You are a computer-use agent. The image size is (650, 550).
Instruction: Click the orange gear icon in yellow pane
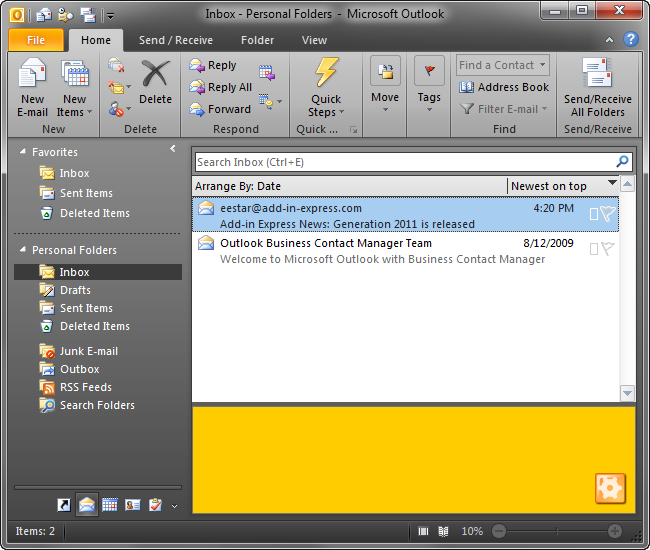click(x=610, y=488)
